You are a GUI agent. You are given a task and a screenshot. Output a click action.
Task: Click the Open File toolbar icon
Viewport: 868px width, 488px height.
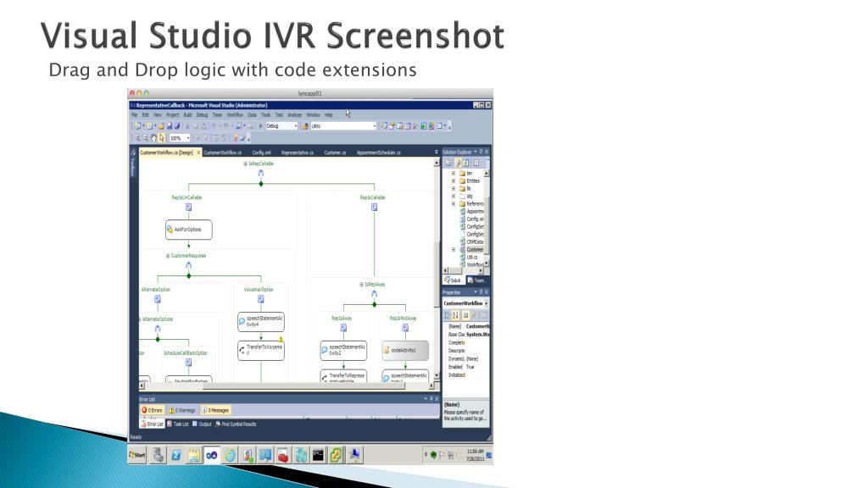click(x=162, y=126)
